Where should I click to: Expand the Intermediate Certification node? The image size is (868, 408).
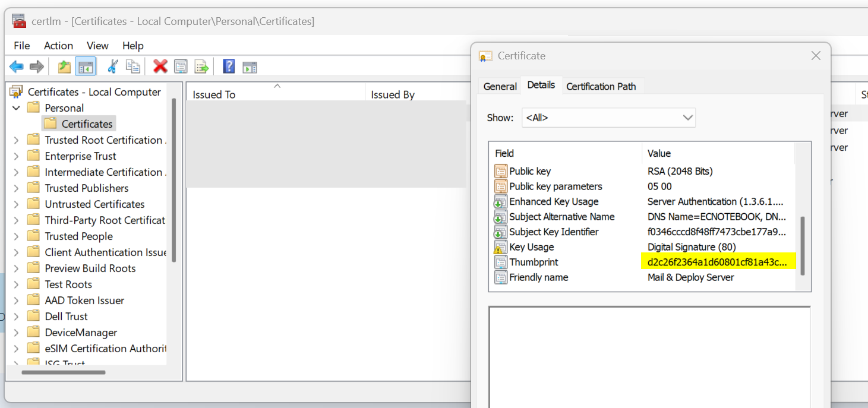pos(16,172)
